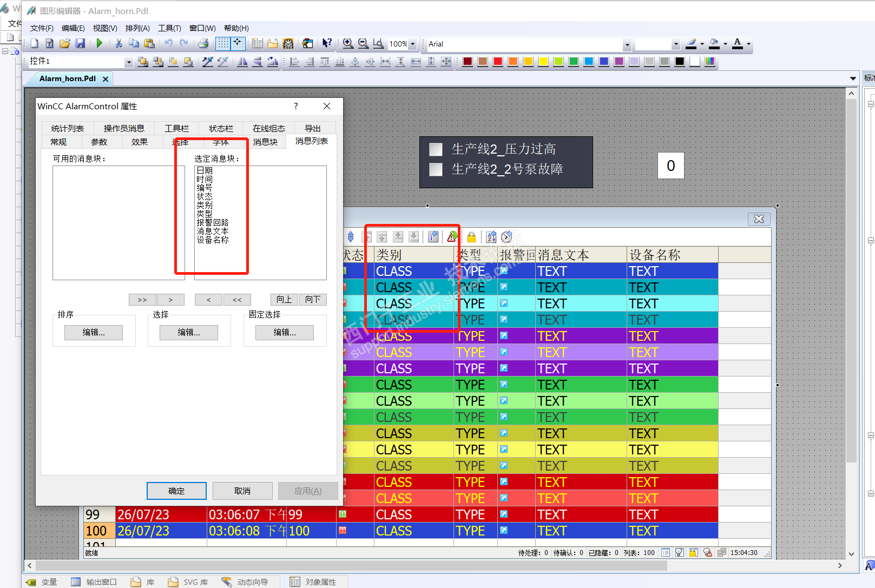875x588 pixels.
Task: Click the 确定 button
Action: (x=176, y=491)
